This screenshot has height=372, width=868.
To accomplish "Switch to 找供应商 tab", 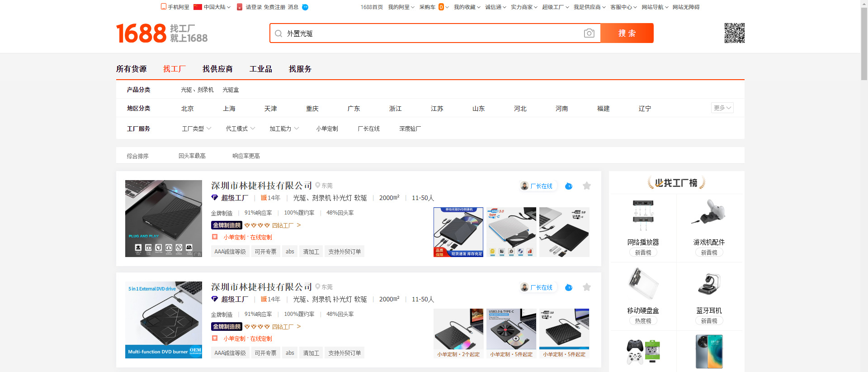I will point(217,69).
